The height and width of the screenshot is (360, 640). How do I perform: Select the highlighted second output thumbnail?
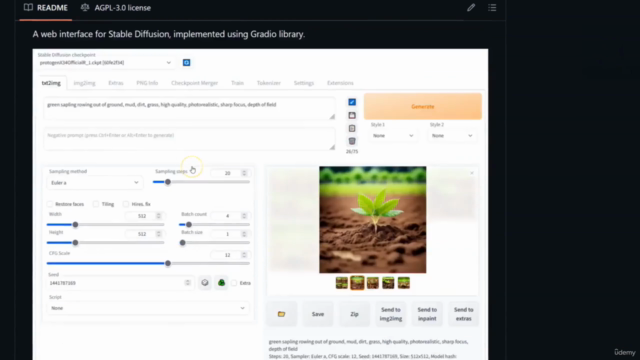click(357, 282)
